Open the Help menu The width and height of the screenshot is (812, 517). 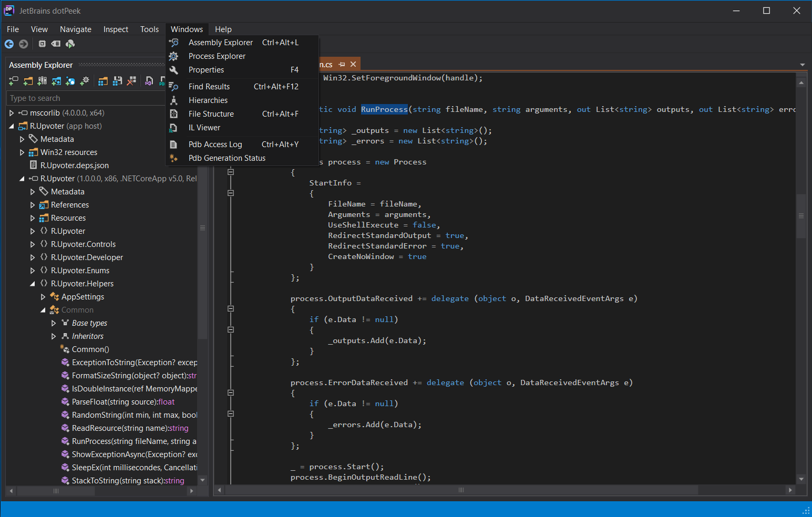coord(223,29)
